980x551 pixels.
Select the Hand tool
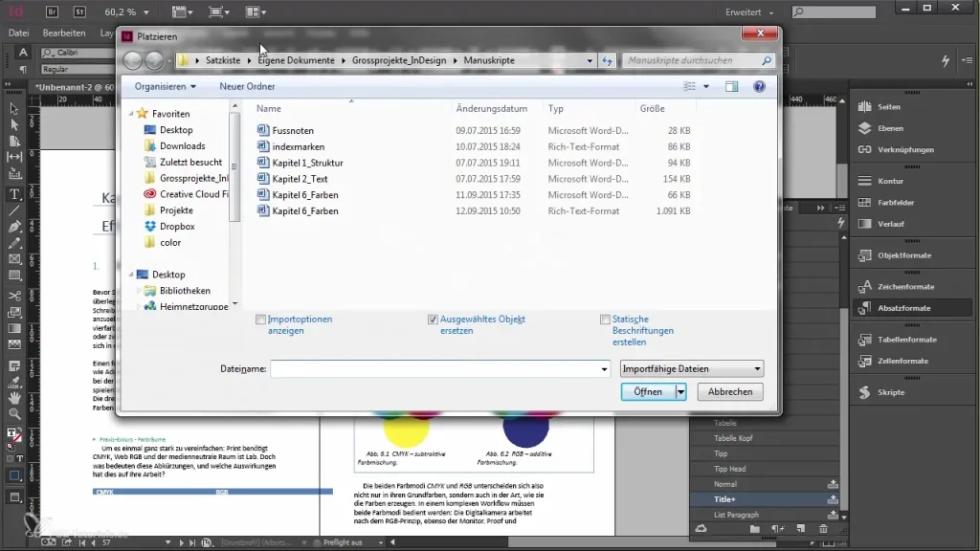13,397
